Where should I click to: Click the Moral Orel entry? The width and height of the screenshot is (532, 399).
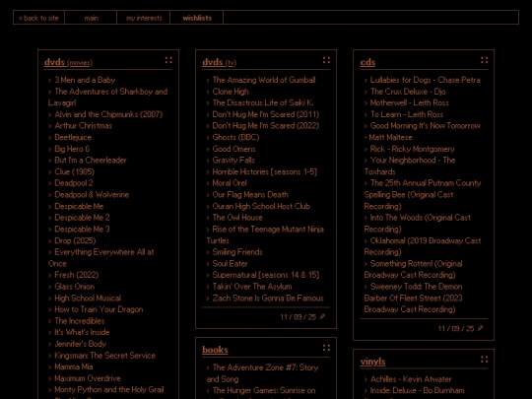pos(230,183)
